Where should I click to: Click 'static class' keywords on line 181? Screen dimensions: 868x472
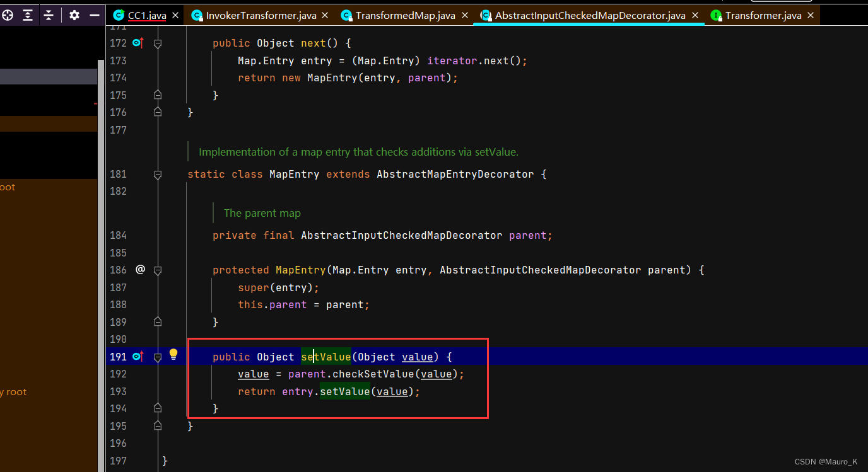(x=225, y=174)
